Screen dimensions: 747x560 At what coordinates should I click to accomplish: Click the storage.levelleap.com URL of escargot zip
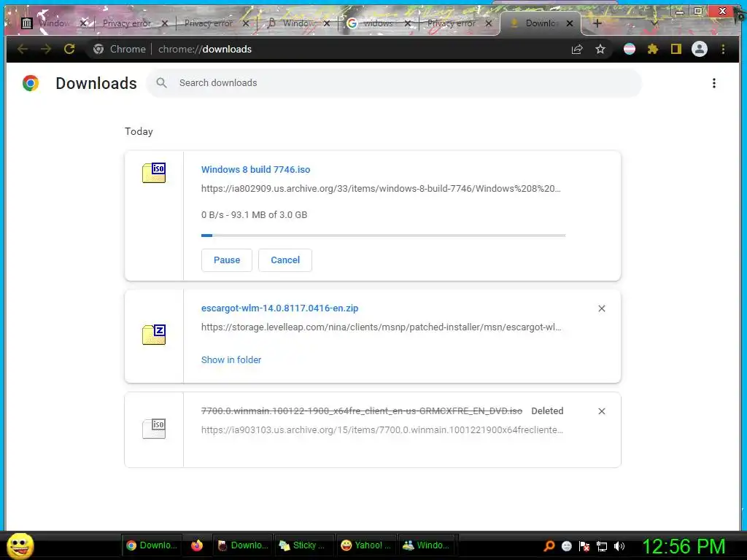(381, 327)
